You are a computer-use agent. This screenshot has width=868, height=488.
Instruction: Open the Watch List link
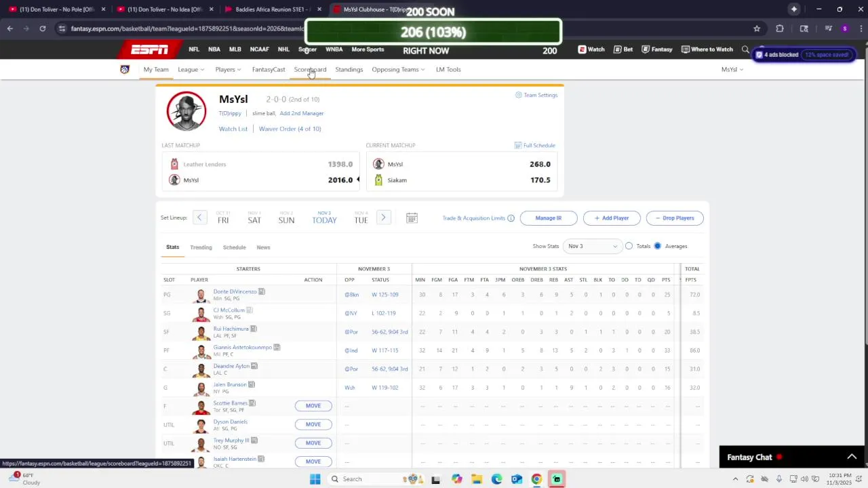click(233, 129)
